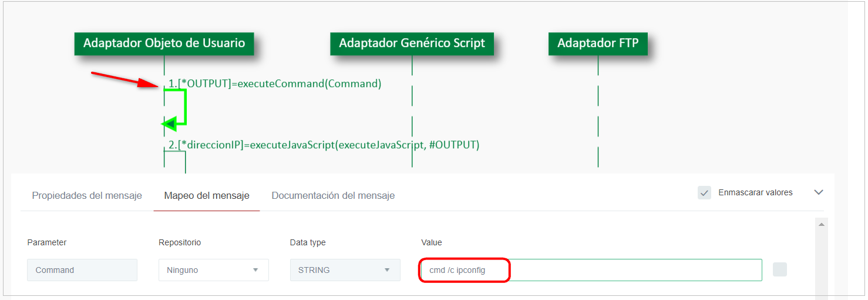Tick the gray checkbox beside the Value field
The height and width of the screenshot is (300, 868).
point(779,269)
